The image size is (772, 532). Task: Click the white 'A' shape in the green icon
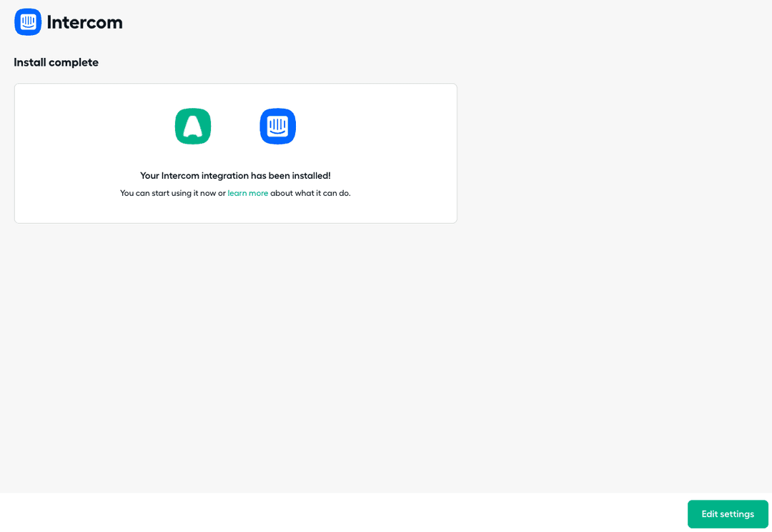[x=193, y=128]
